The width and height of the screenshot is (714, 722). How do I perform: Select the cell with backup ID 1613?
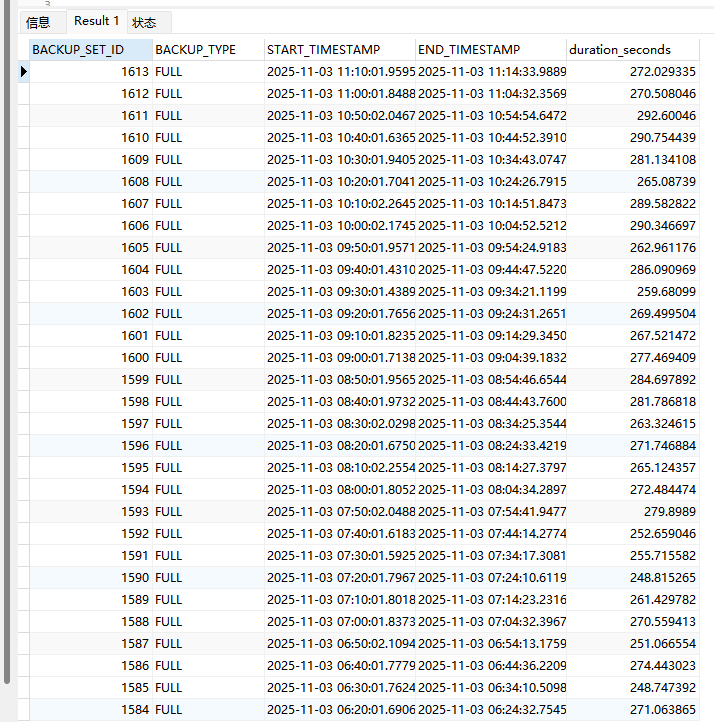click(x=90, y=72)
